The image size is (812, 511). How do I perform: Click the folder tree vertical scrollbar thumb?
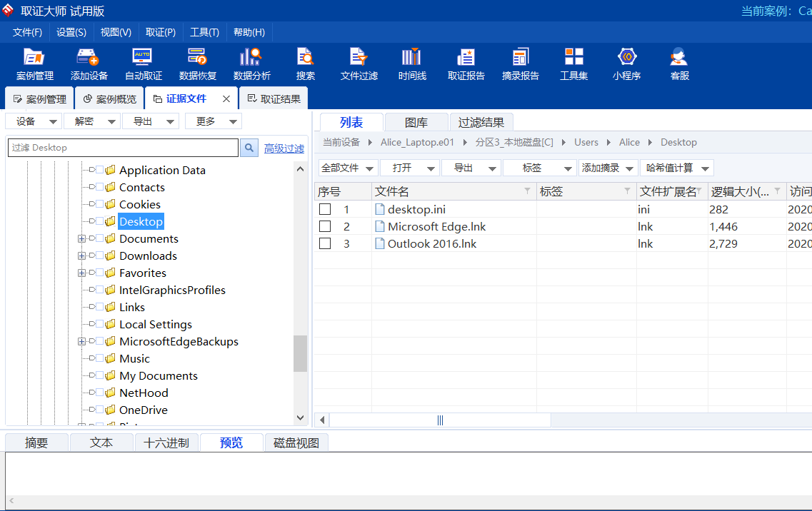pyautogui.click(x=301, y=353)
